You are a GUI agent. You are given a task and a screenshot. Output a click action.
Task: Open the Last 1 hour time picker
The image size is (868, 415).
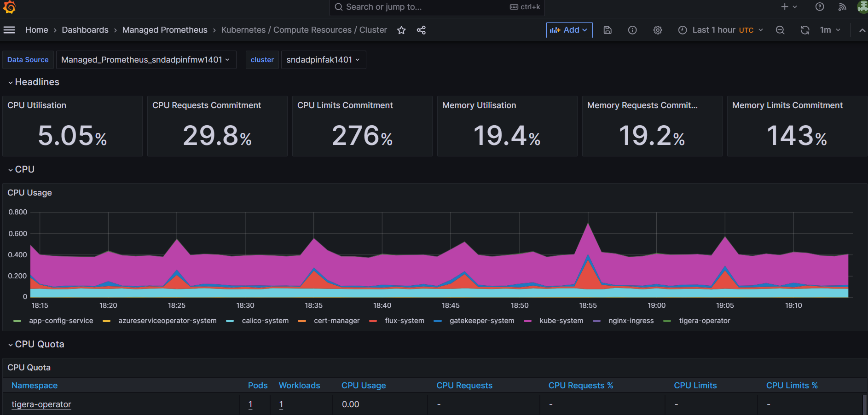[x=721, y=30]
